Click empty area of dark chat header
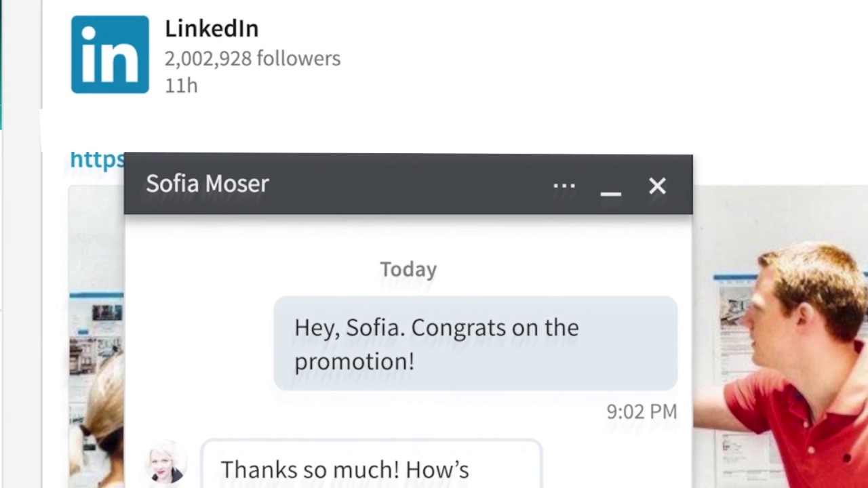This screenshot has width=868, height=488. pyautogui.click(x=407, y=184)
